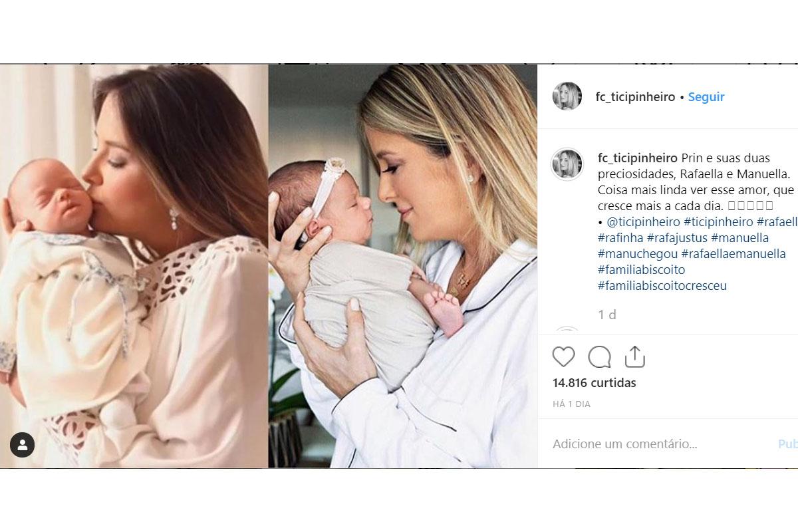This screenshot has width=798, height=532.
Task: Follow the account with the Seguir button
Action: click(706, 97)
